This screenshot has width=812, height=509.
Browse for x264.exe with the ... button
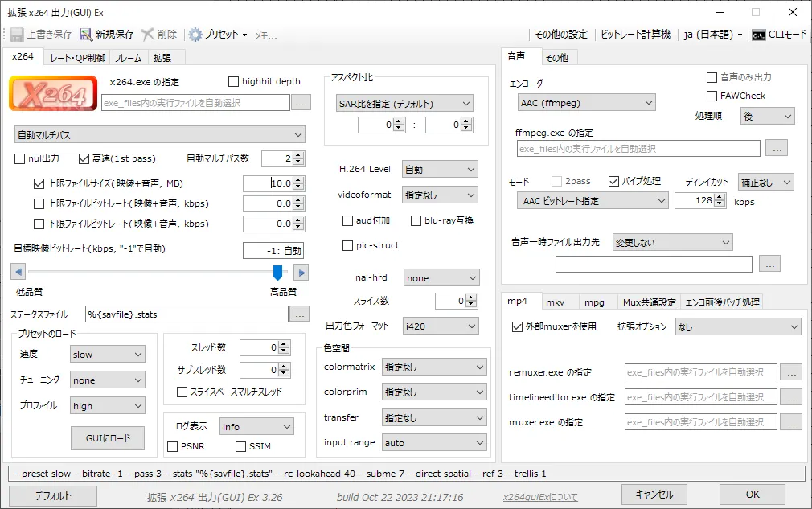(x=302, y=102)
